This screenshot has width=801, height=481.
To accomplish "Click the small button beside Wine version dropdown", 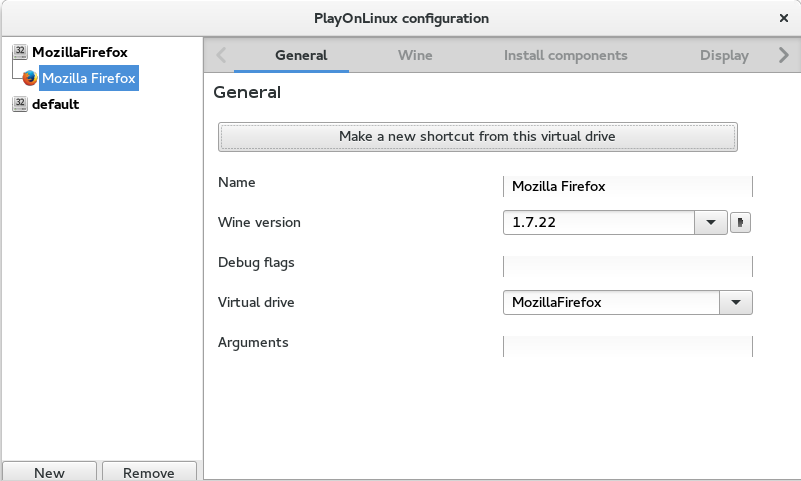I will (740, 223).
